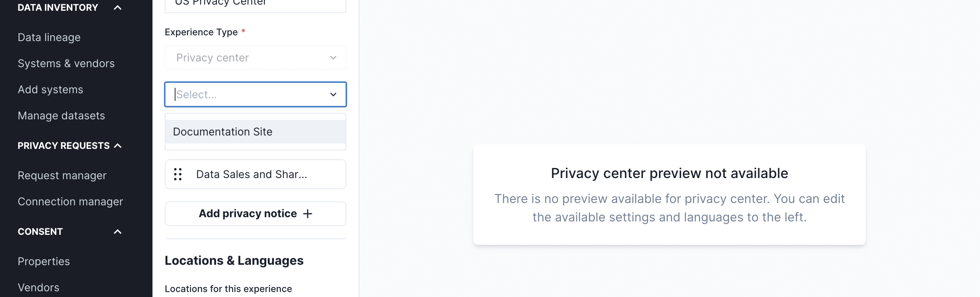Screen dimensions: 980x297
Task: Select the Data Sales and Shar... notice item
Action: click(256, 174)
